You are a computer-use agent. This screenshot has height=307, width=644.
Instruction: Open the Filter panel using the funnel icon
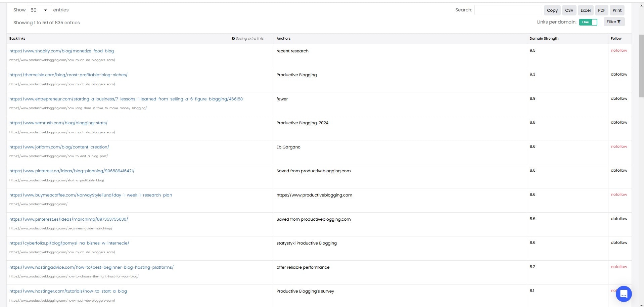614,21
